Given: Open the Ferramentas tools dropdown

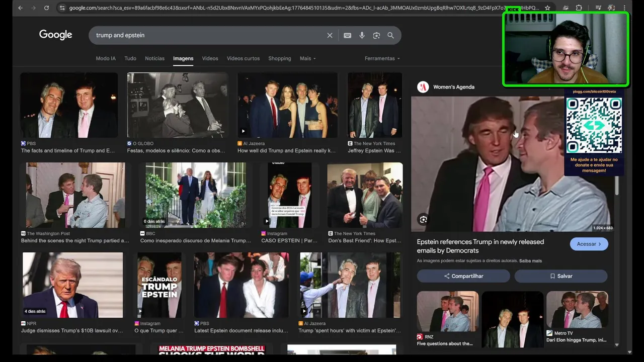Looking at the screenshot, I should 382,58.
